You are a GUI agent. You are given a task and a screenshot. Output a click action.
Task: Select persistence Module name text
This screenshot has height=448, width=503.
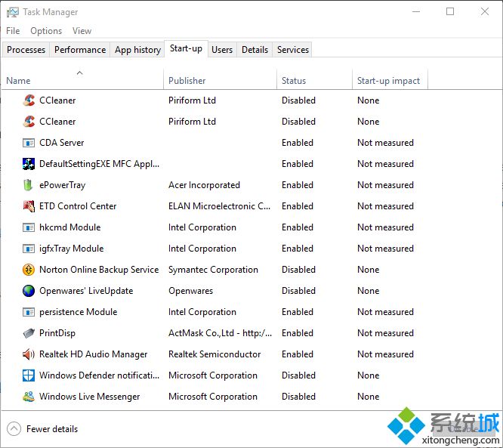coord(78,312)
